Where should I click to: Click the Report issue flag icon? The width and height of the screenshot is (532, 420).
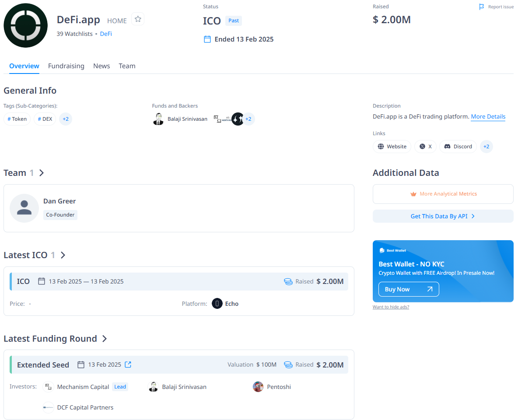(x=482, y=7)
